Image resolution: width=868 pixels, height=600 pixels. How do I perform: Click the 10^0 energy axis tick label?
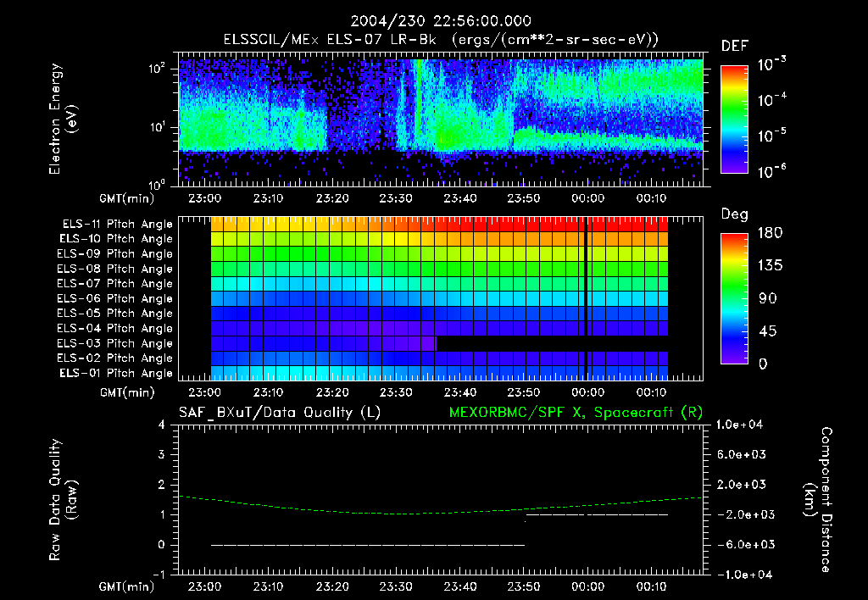click(157, 184)
